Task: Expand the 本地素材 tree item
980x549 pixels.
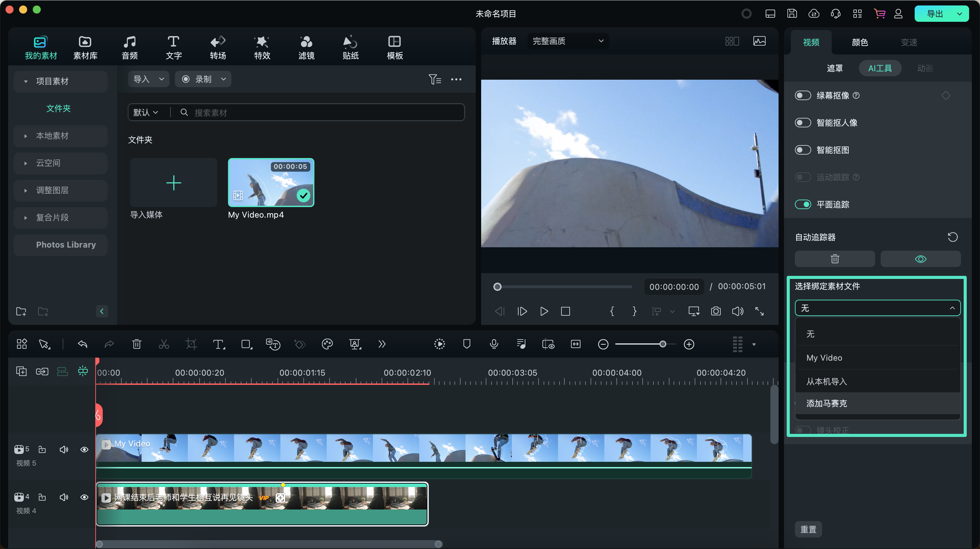Action: pos(26,136)
